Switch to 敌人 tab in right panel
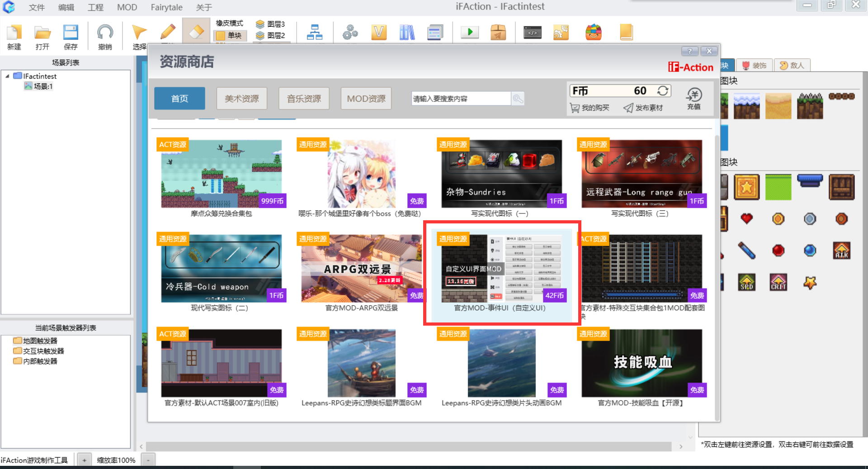 tap(792, 66)
